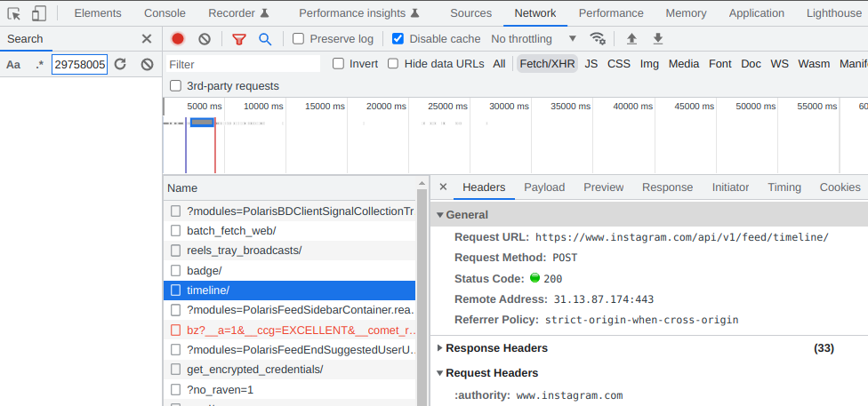Select the reels_tray_broadcasts/ request
This screenshot has height=406, width=868.
tap(244, 251)
